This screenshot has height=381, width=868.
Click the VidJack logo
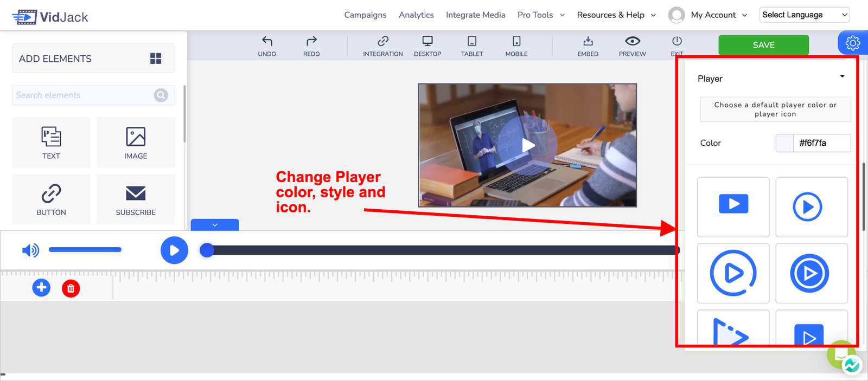tap(50, 17)
